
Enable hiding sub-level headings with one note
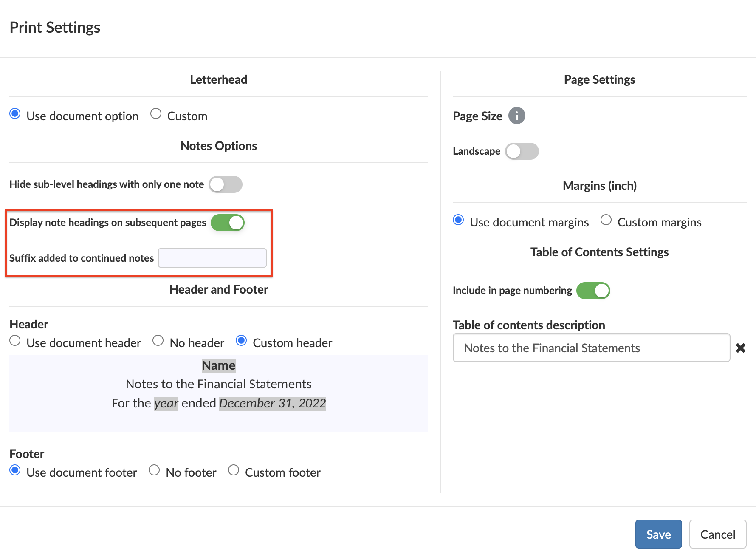click(x=226, y=184)
